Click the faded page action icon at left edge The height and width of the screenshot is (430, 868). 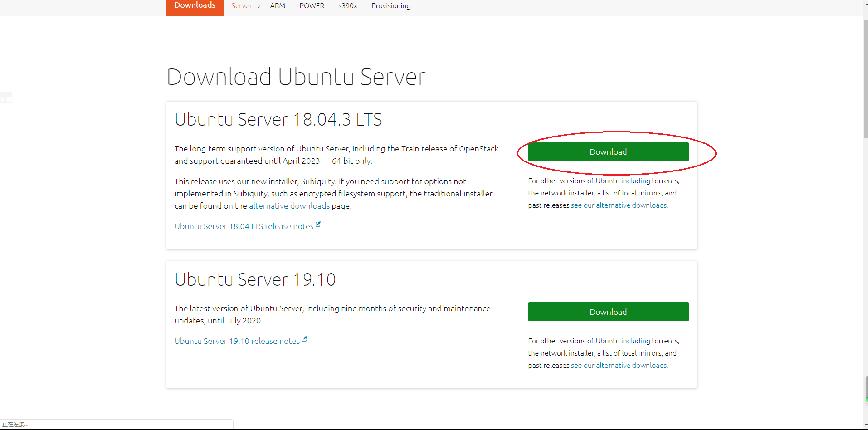pyautogui.click(x=6, y=97)
